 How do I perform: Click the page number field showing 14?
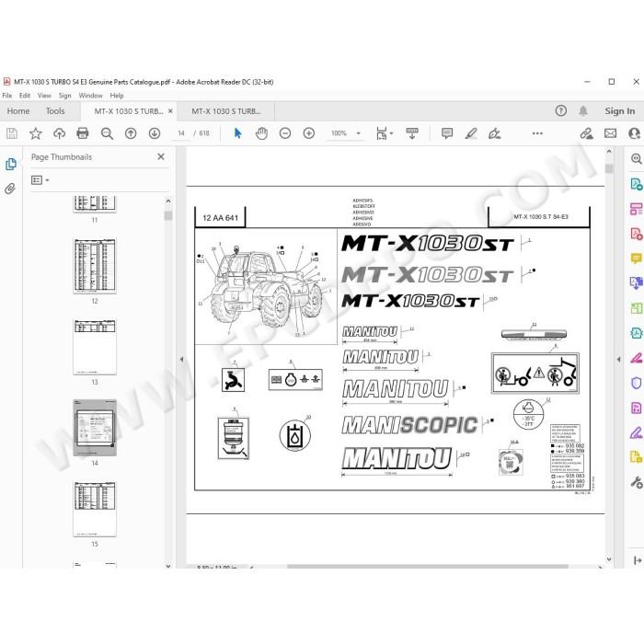click(181, 133)
